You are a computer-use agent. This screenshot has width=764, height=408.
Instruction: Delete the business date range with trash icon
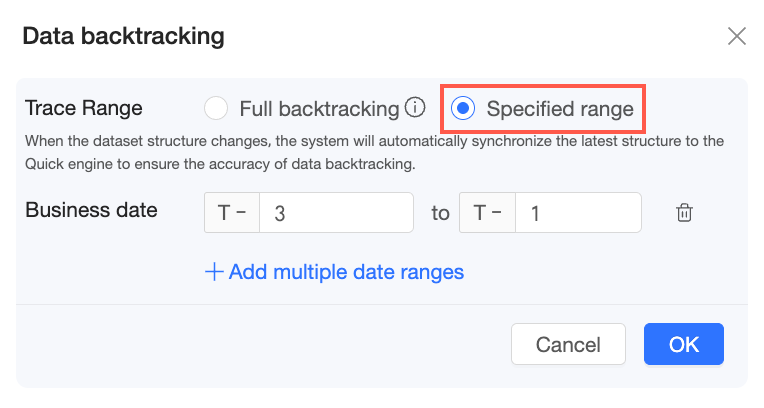click(x=684, y=212)
